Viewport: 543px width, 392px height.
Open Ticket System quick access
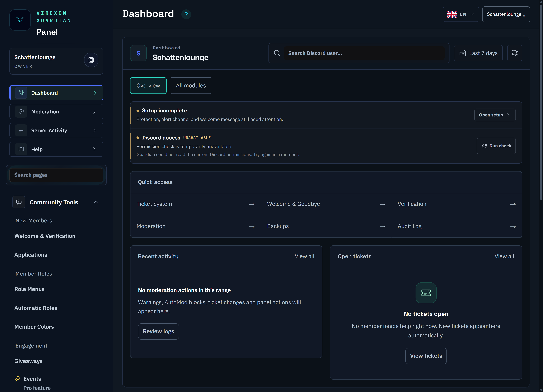coord(196,204)
